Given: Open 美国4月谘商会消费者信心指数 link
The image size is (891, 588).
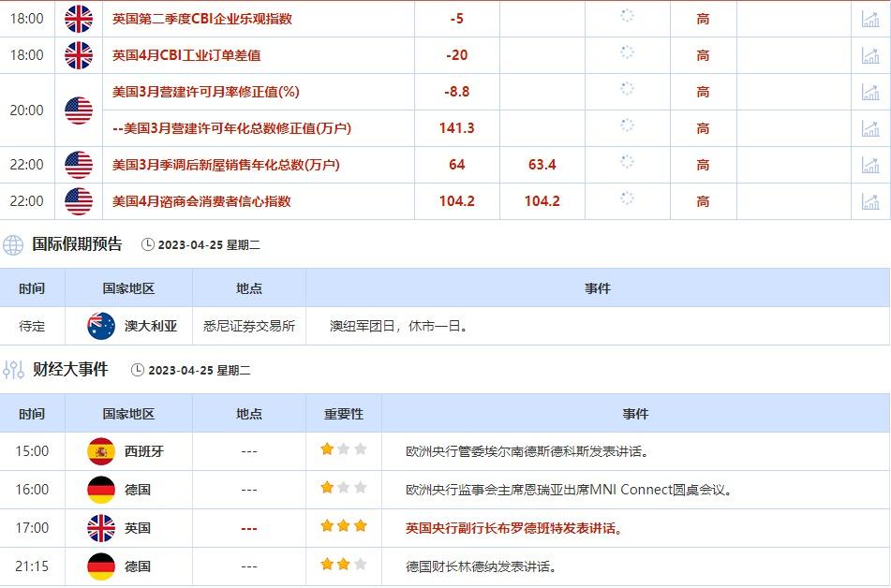Looking at the screenshot, I should coord(201,201).
